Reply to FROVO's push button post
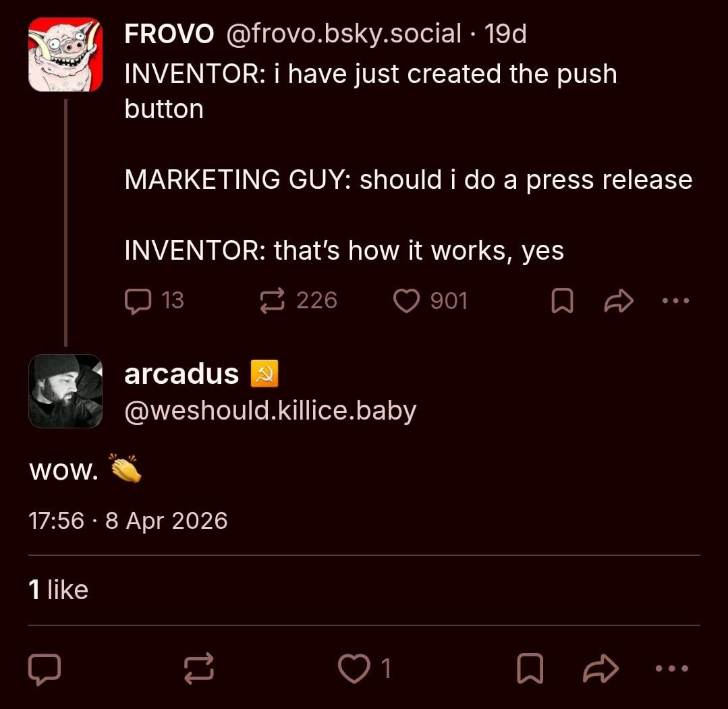728x709 pixels. point(138,301)
